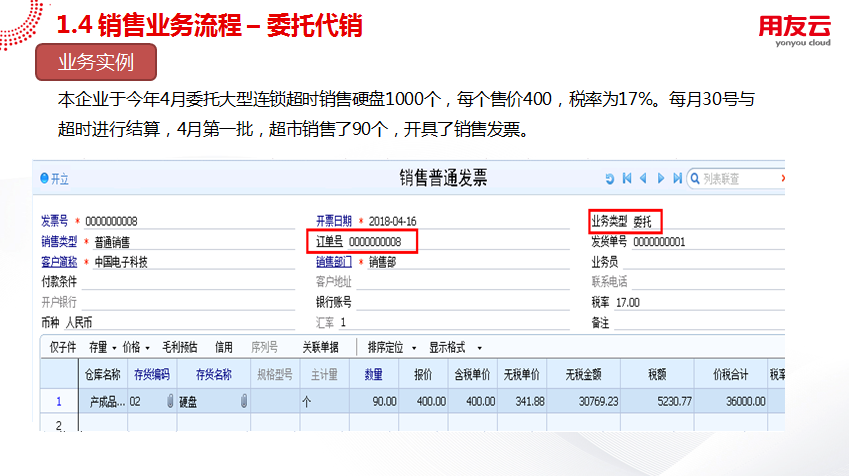Click the 序列号 toolbar button
The image size is (849, 476).
264,348
